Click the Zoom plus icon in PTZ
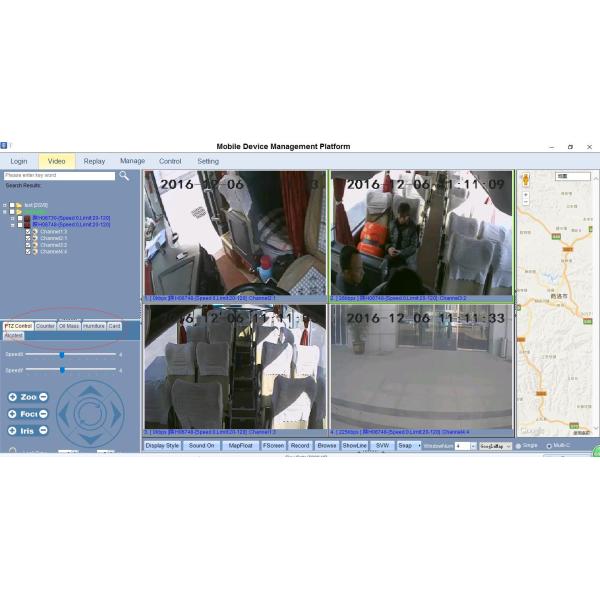600x600 pixels. point(12,397)
